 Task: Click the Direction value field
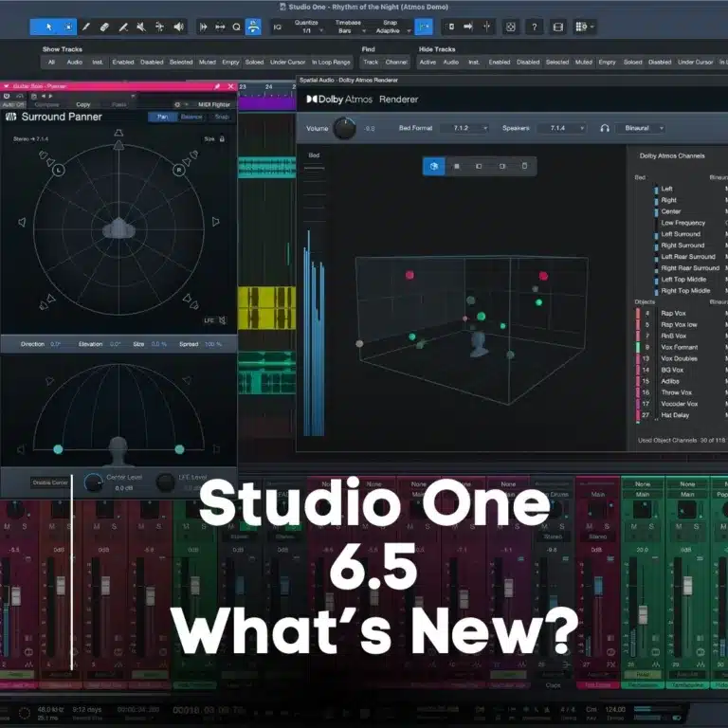point(55,344)
